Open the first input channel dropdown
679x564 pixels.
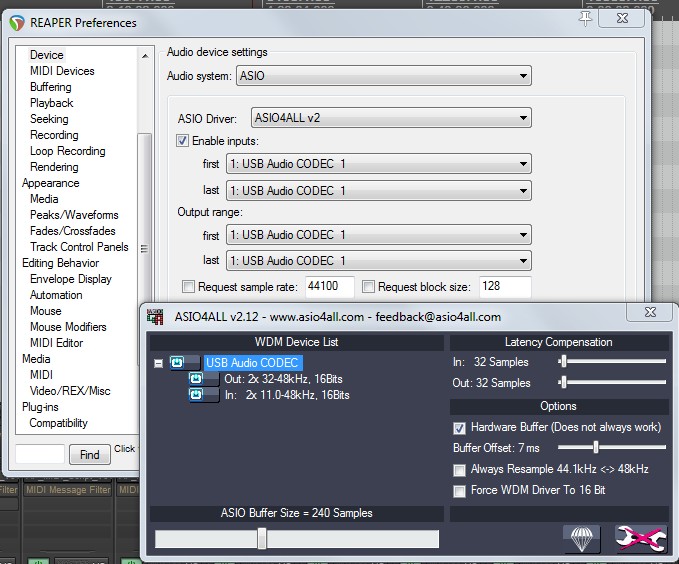[378, 164]
